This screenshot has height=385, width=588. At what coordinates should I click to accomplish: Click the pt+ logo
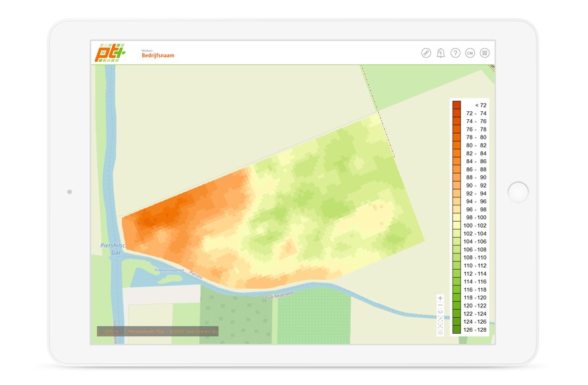[x=109, y=53]
